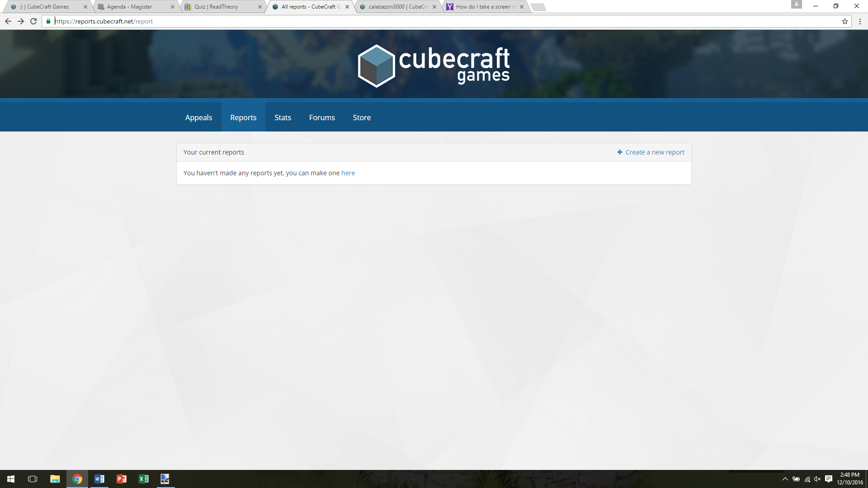
Task: Show hidden system tray icons
Action: click(785, 479)
